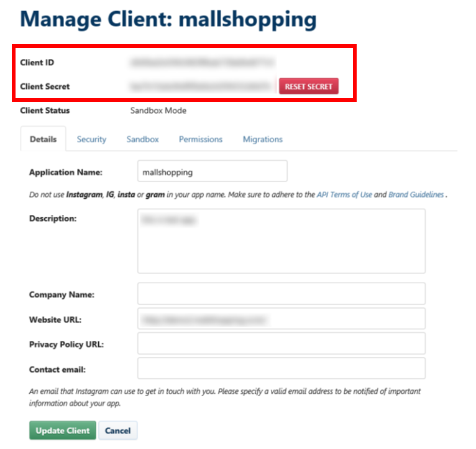Image resolution: width=476 pixels, height=449 pixels.
Task: Cancel the client edits
Action: 118,430
